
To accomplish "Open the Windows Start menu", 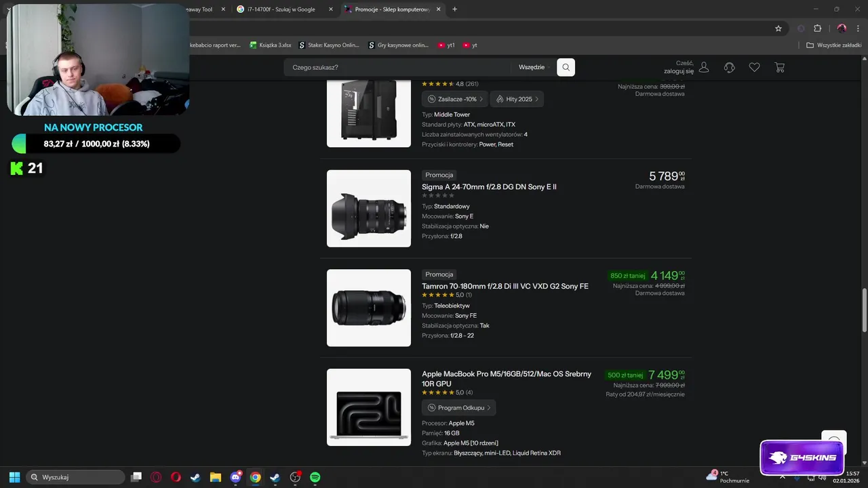I will [14, 477].
